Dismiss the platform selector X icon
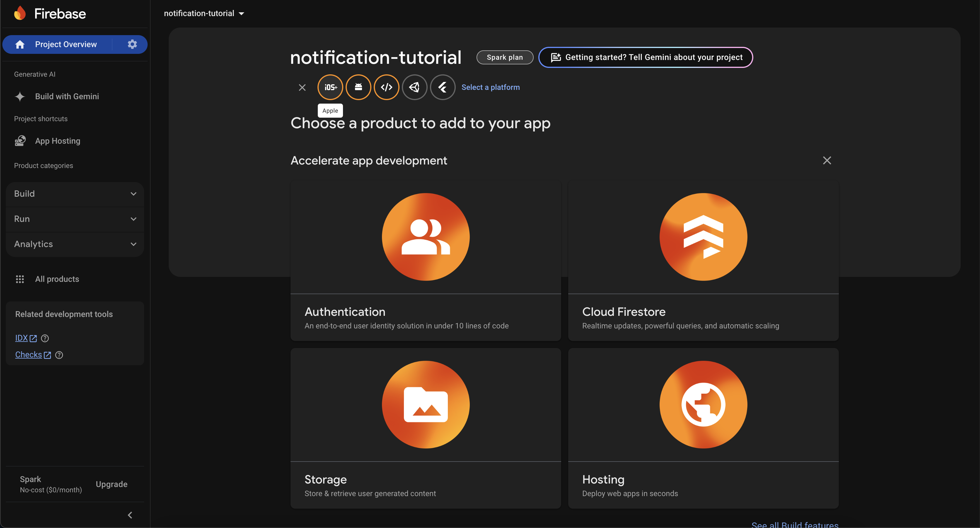The width and height of the screenshot is (980, 528). (302, 88)
